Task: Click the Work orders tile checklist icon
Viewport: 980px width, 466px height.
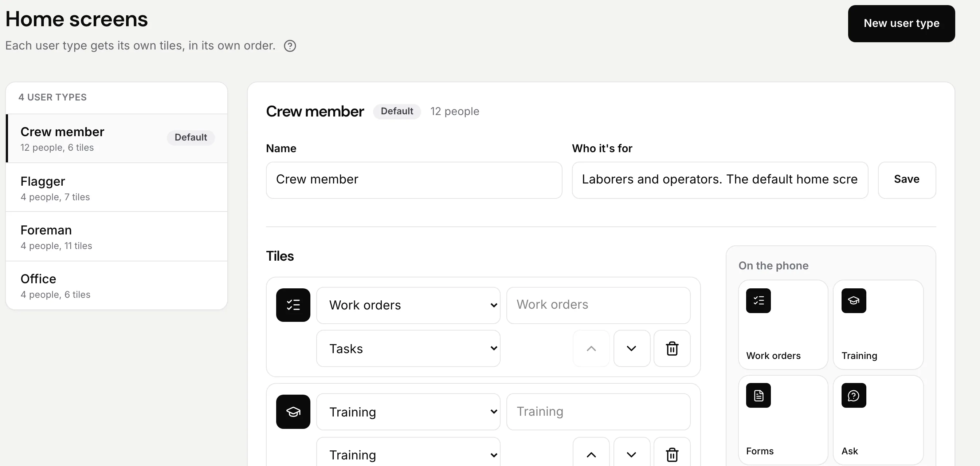Action: pyautogui.click(x=293, y=305)
